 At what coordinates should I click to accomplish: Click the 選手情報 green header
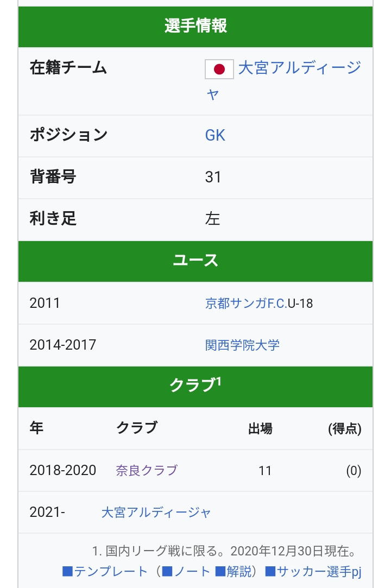195,26
